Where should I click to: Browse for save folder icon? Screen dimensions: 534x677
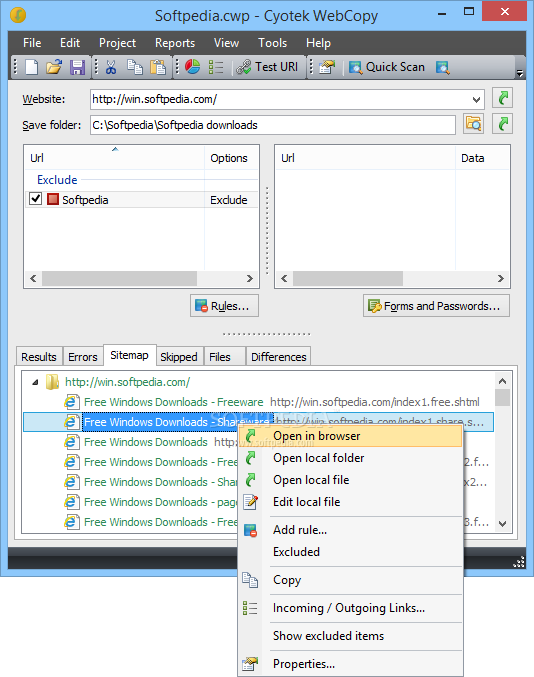click(x=473, y=124)
